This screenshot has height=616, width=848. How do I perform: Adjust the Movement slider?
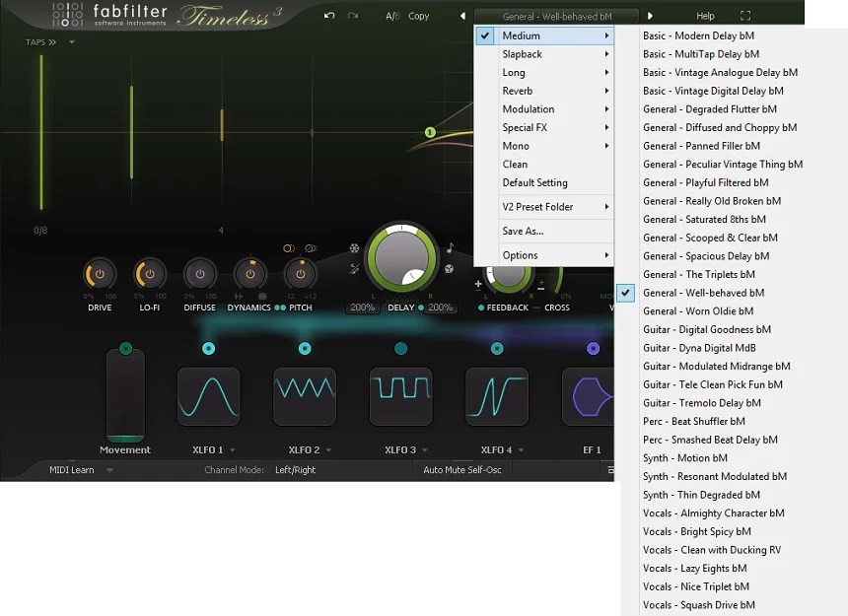coord(124,394)
